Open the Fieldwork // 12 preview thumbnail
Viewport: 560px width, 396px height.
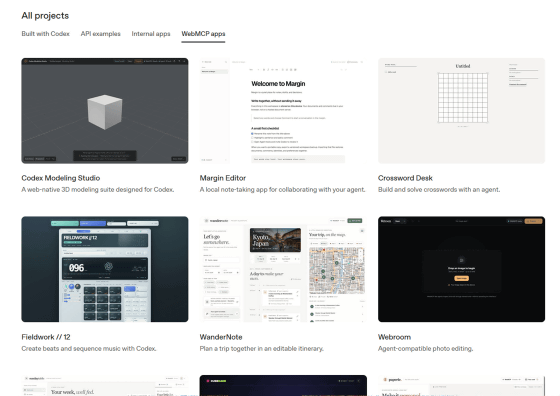[105, 269]
